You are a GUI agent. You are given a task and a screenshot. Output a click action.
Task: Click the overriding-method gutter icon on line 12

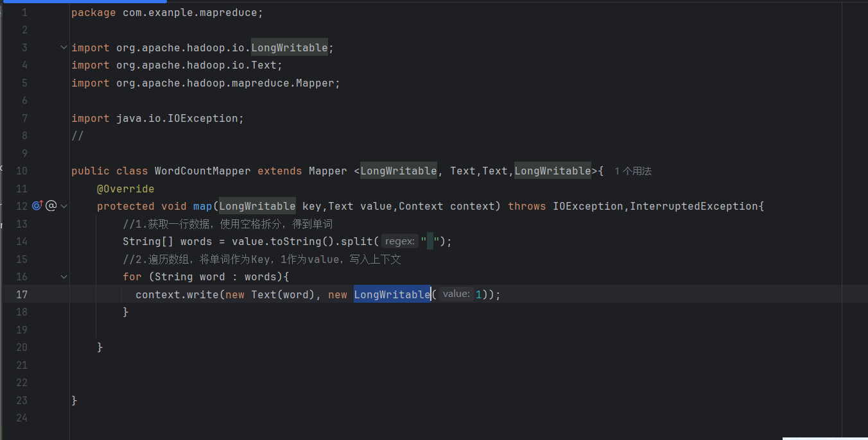click(x=37, y=205)
